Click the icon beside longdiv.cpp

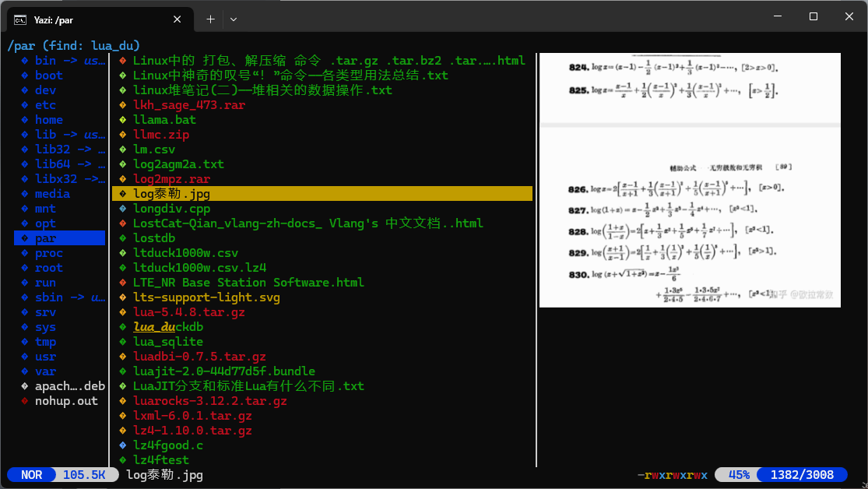point(123,209)
